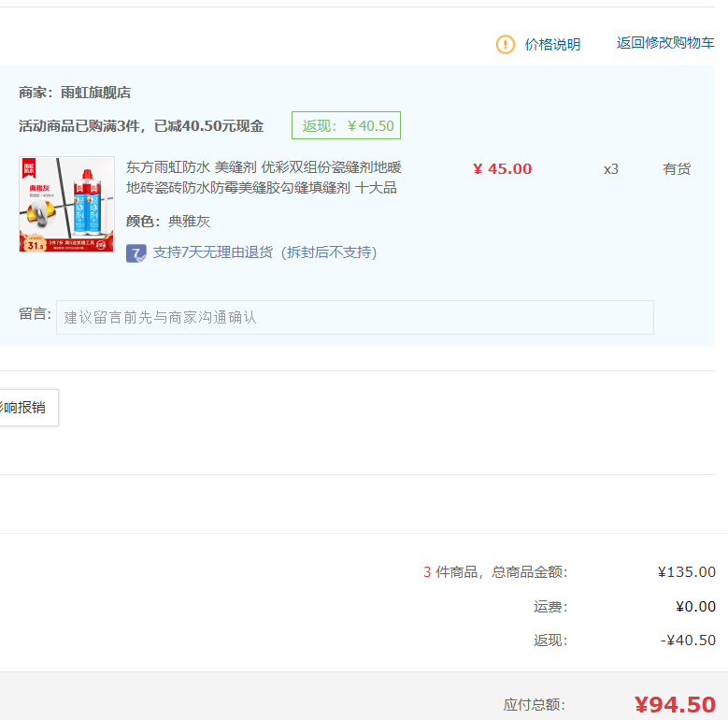Focus the 留言 message input field
This screenshot has height=720, width=728.
point(355,317)
